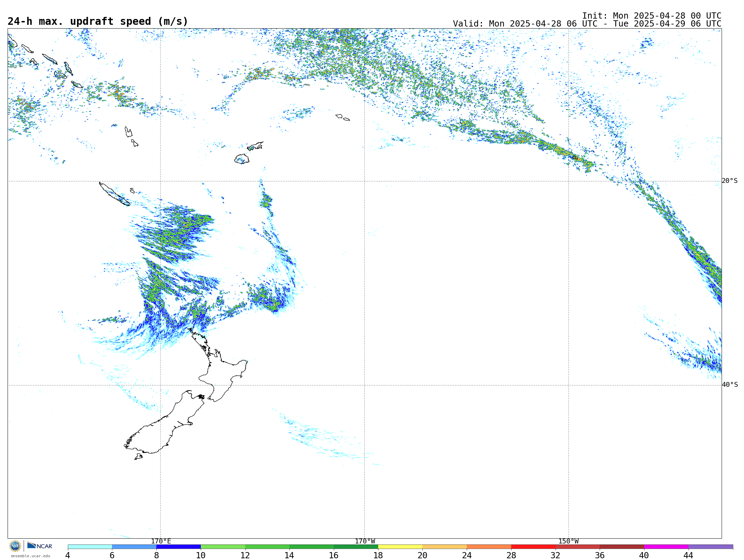
Task: Pick the light green 10–12 colorbar segment
Action: pyautogui.click(x=223, y=547)
